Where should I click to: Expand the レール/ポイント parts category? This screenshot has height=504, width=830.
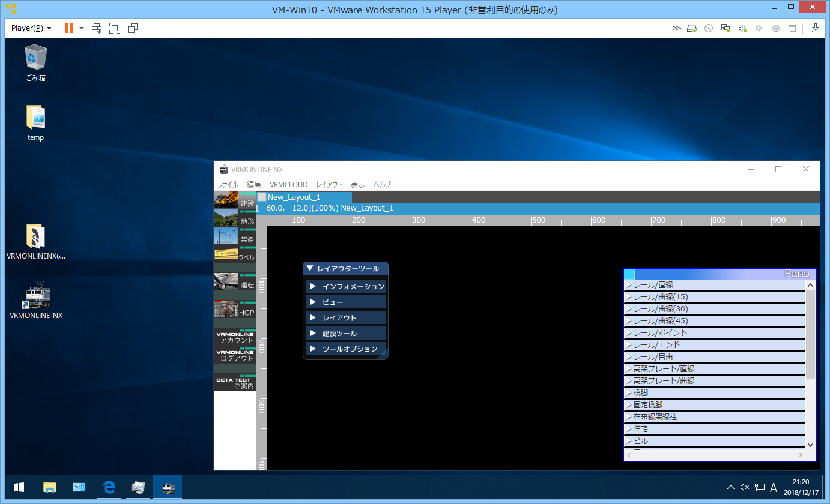[715, 333]
